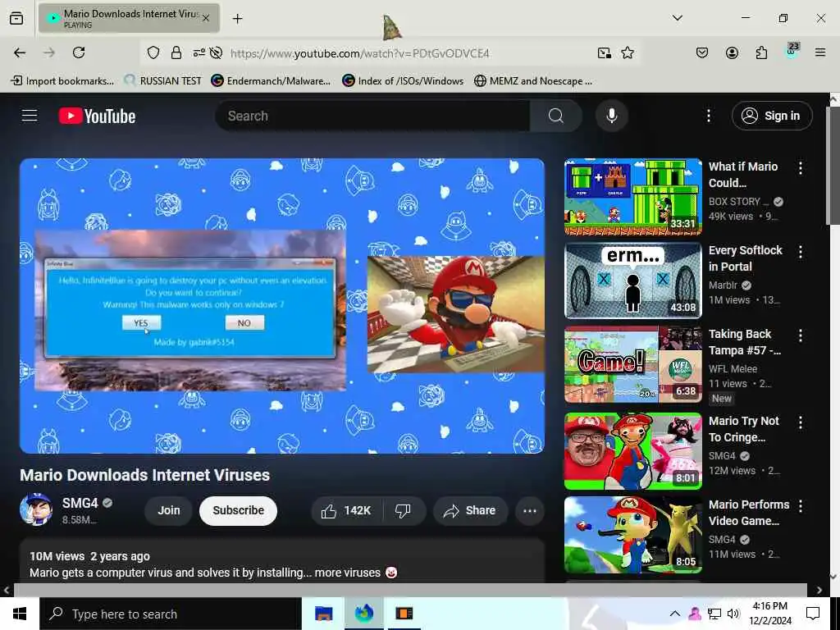Open the YouTube hamburger guide menu
Screen dimensions: 840x630
point(30,116)
